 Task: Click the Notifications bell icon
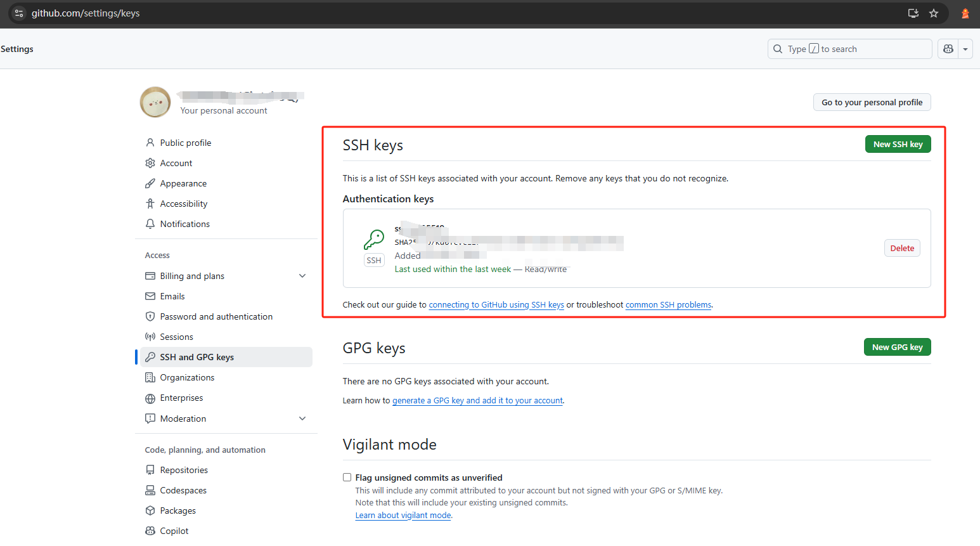click(x=150, y=224)
